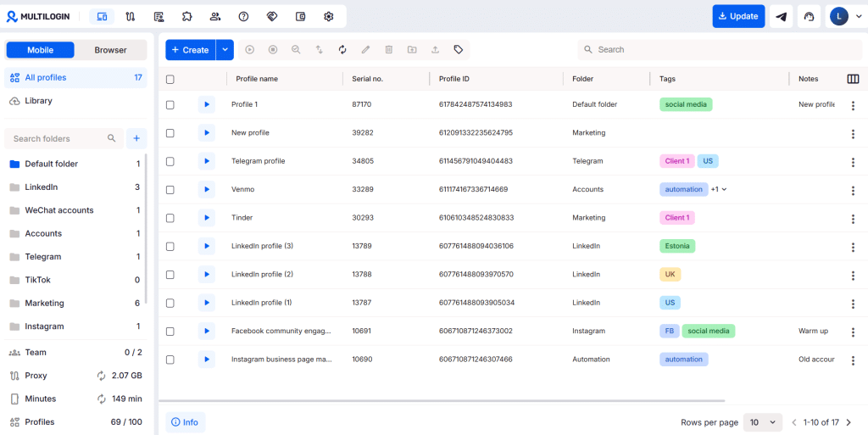Sort by the Serial no. column header

tap(368, 79)
